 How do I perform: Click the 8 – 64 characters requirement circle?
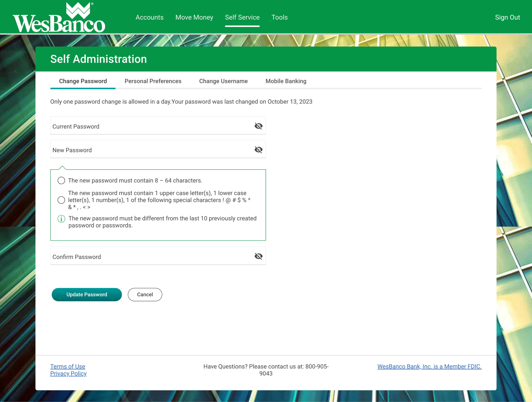tap(61, 180)
